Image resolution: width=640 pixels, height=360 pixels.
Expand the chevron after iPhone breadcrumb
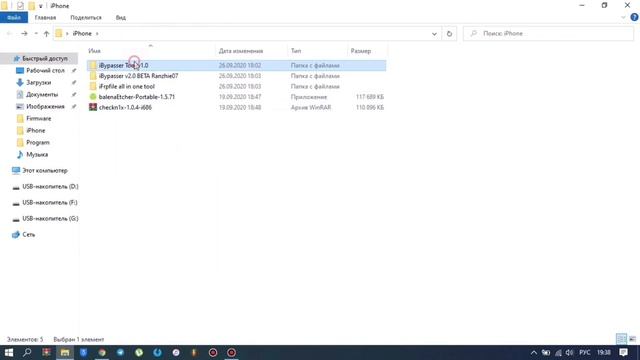click(97, 33)
